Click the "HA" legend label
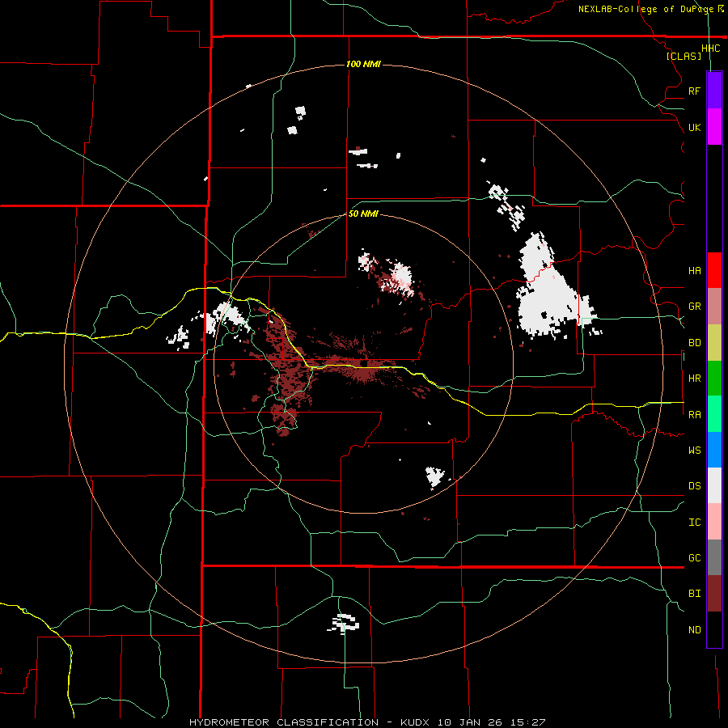Viewport: 728px width, 728px height. tap(694, 271)
